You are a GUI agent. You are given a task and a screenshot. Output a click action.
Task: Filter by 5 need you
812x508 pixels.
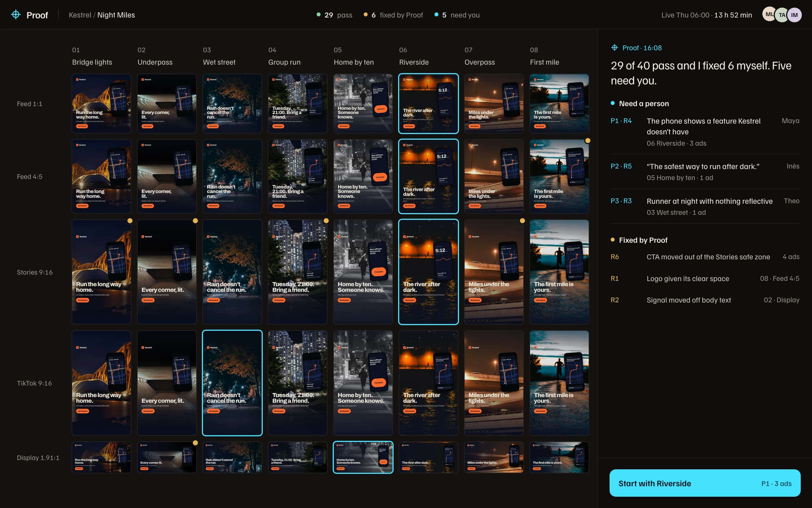point(457,15)
